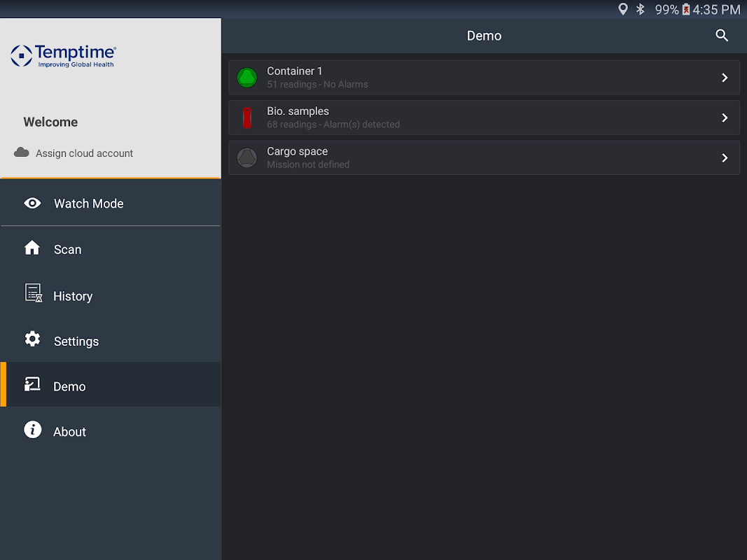Click the green Container 1 status icon

pyautogui.click(x=246, y=78)
